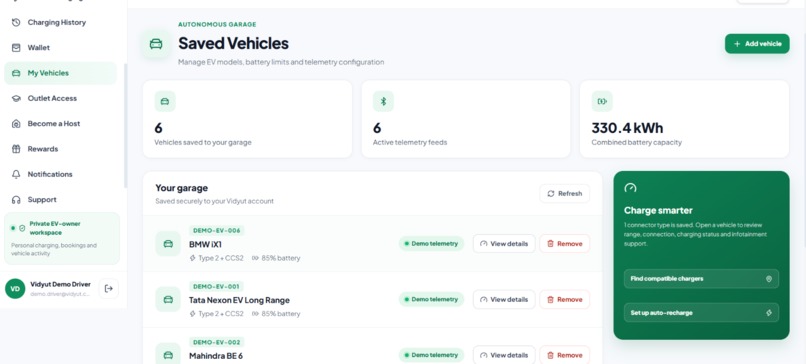Click the Wallet icon in the sidebar

point(16,47)
